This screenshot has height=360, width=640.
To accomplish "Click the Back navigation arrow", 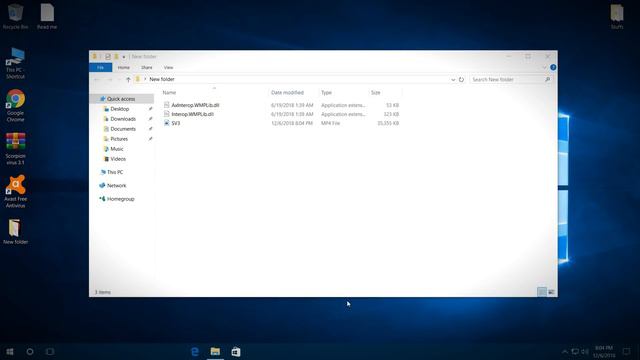I will pos(97,79).
